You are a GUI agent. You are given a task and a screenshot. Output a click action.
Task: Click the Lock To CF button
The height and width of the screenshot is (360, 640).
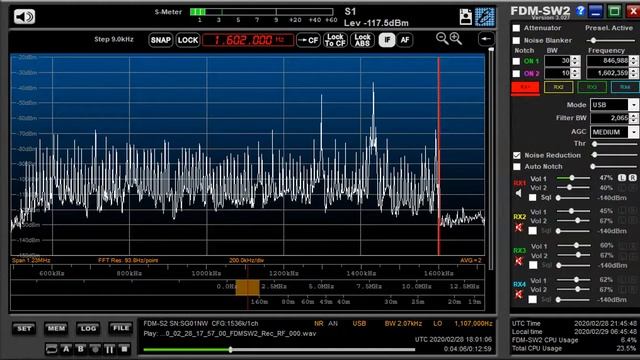pyautogui.click(x=335, y=40)
